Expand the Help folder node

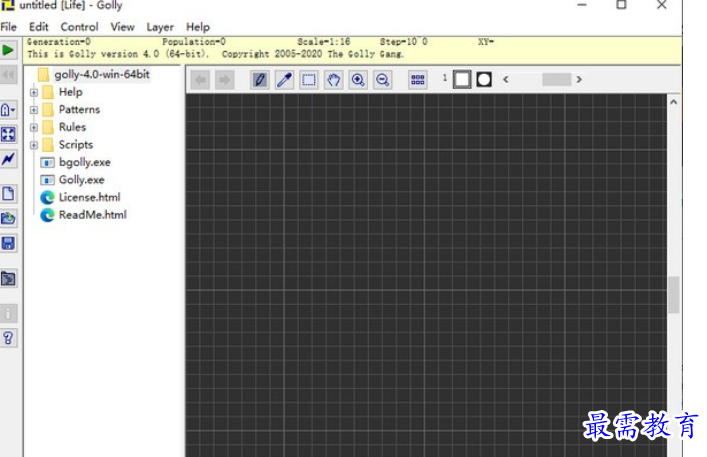tap(34, 92)
